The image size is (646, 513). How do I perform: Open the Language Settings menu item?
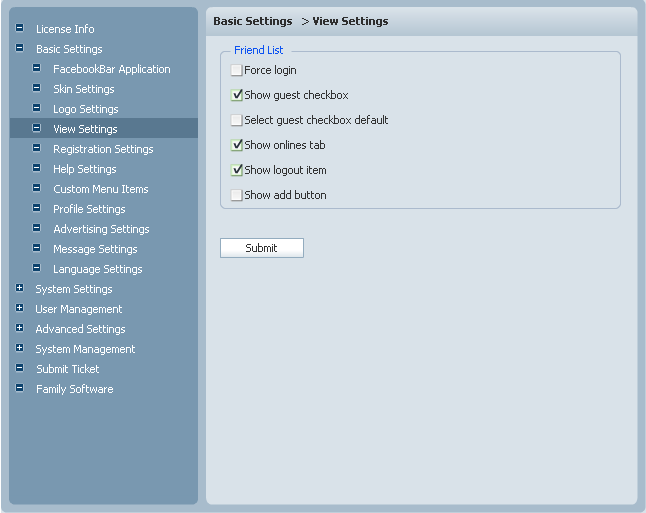(x=97, y=269)
